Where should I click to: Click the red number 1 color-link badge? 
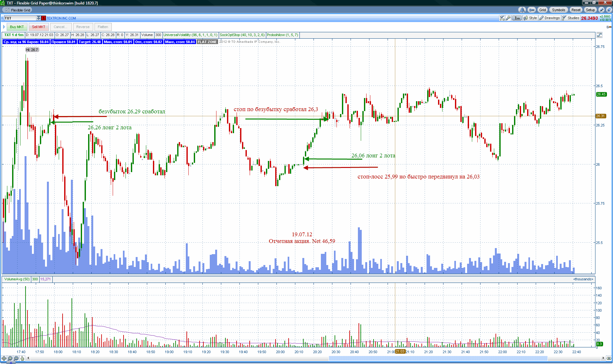pos(44,18)
